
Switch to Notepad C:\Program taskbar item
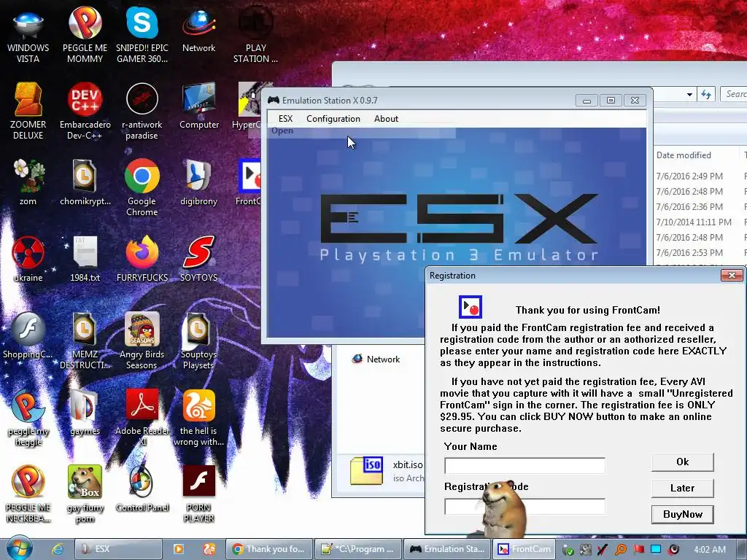click(358, 549)
